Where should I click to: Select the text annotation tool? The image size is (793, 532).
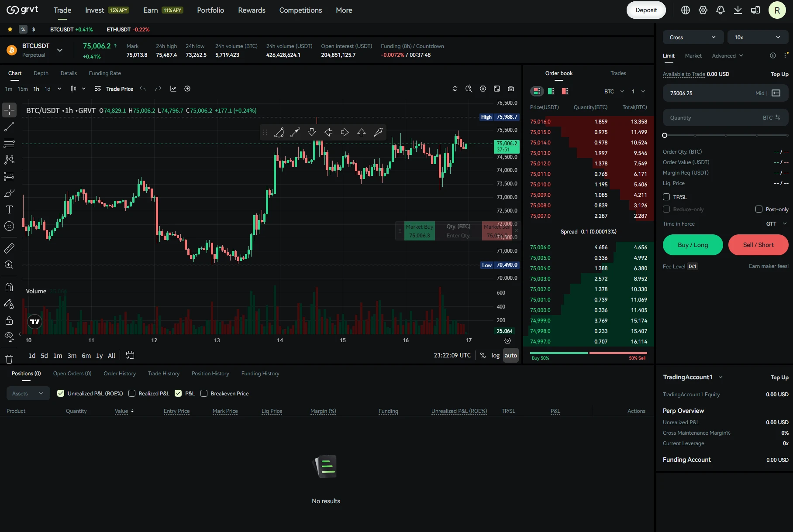9,209
